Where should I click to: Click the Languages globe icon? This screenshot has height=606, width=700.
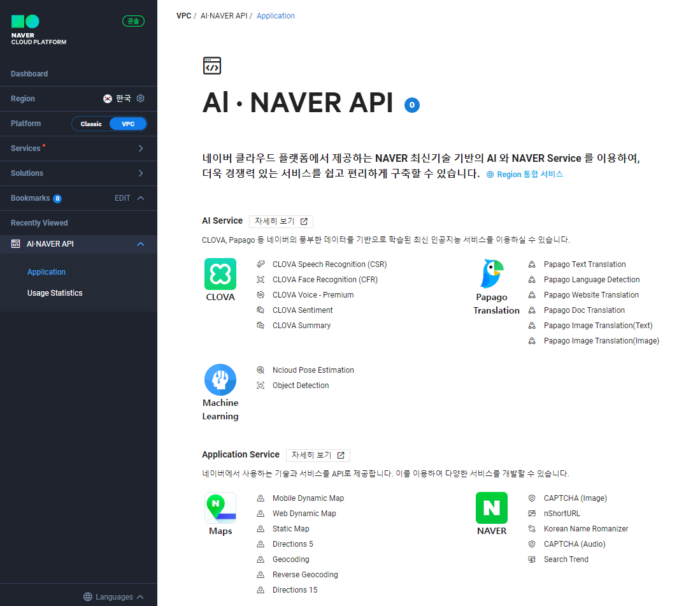(88, 596)
